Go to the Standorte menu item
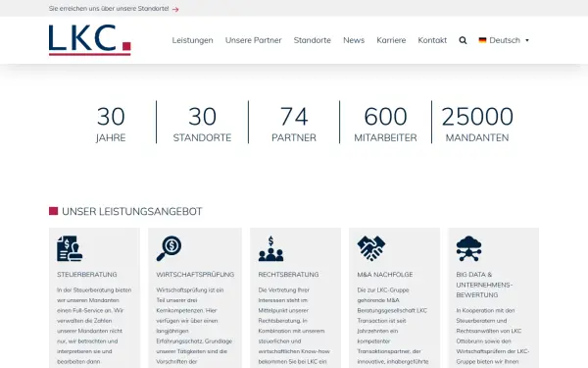 [x=312, y=40]
